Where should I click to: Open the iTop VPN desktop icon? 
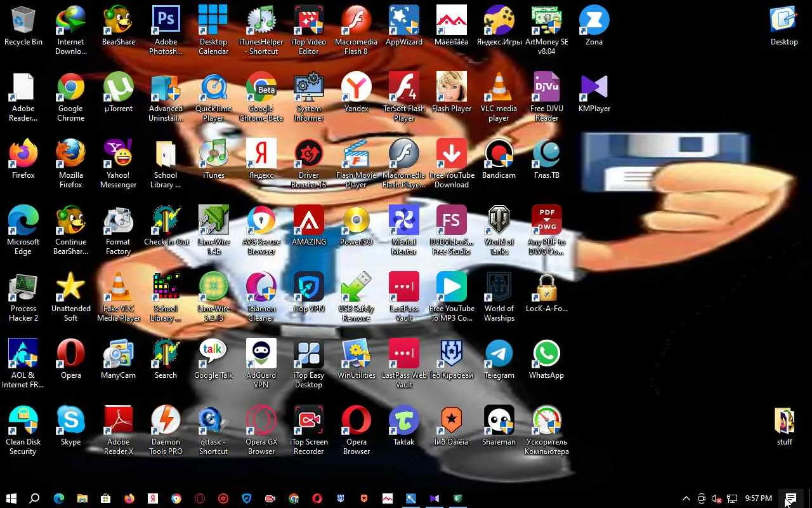pyautogui.click(x=309, y=293)
